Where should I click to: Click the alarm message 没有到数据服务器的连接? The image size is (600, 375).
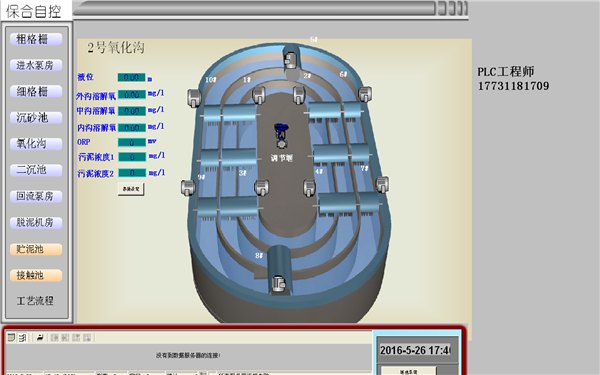(188, 355)
